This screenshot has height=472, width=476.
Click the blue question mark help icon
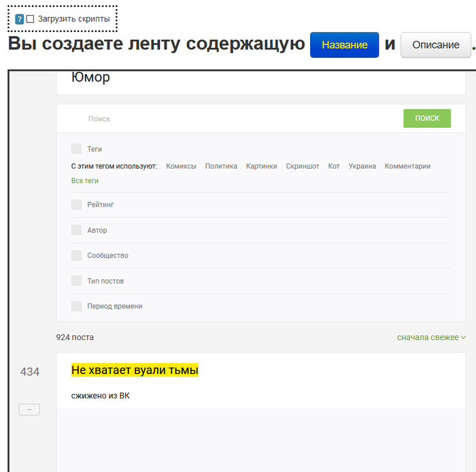[x=20, y=19]
